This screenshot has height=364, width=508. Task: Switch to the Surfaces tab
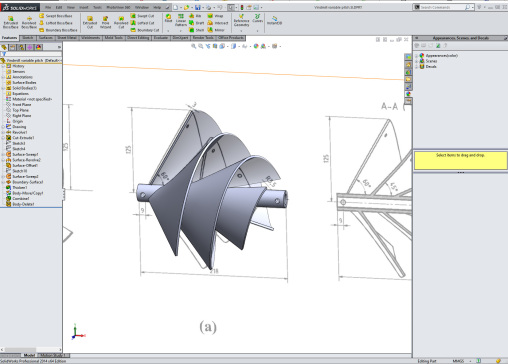(46, 38)
